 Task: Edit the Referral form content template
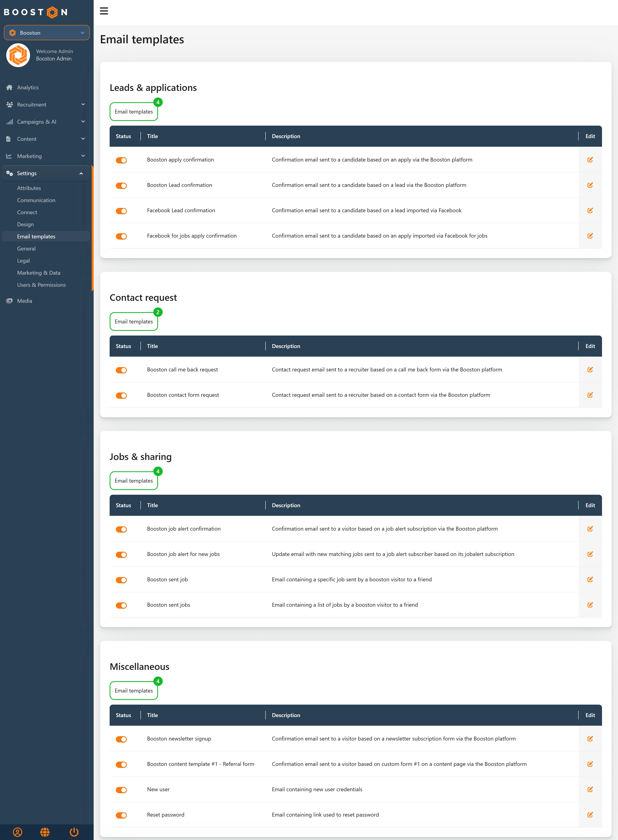click(x=590, y=764)
